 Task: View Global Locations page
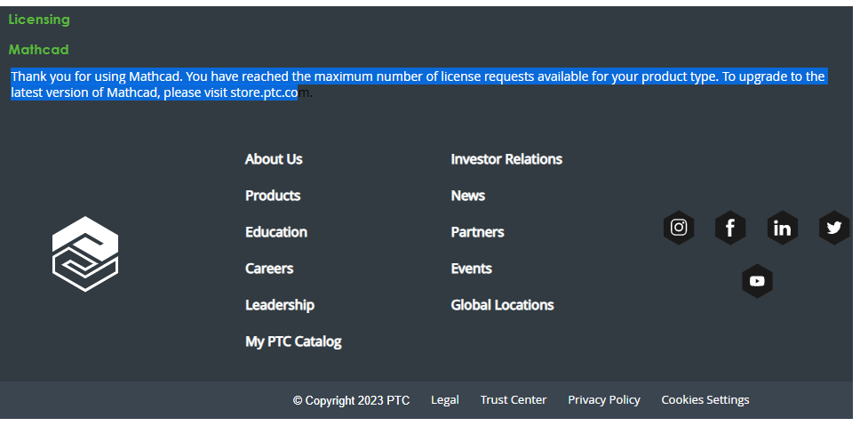[503, 305]
